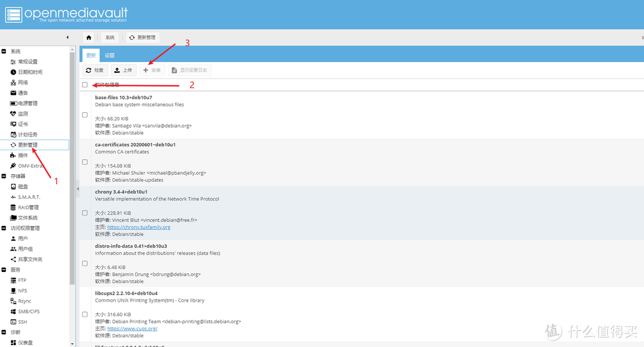The height and width of the screenshot is (347, 644).
Task: Select the base-files 10.3+deb10u7 row title
Action: pyautogui.click(x=123, y=97)
